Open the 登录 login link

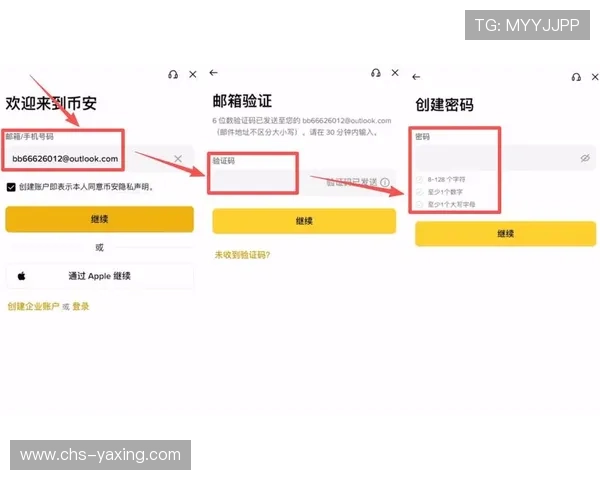click(x=81, y=306)
